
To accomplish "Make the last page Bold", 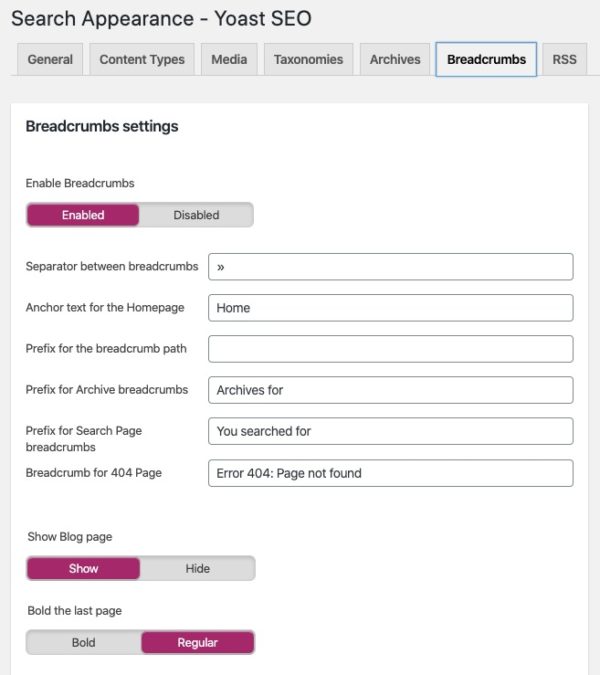I will coord(84,642).
